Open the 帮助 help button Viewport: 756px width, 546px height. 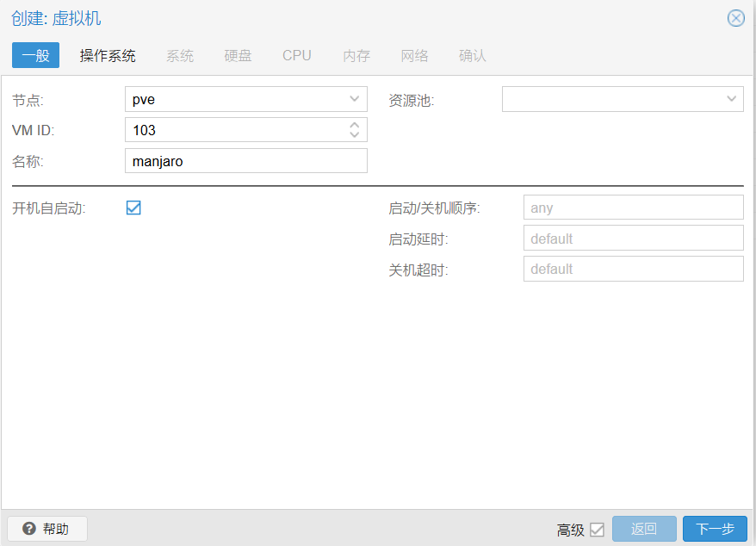coord(47,529)
